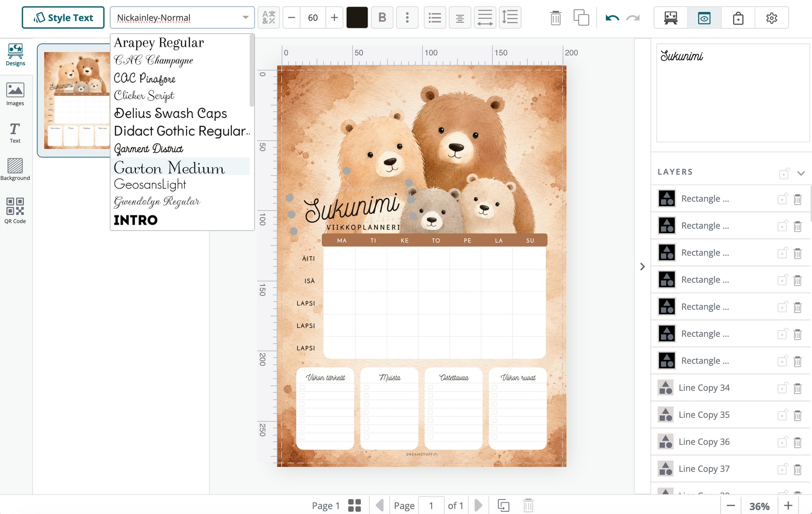This screenshot has width=812, height=514.
Task: Zoom out with bottom minus button
Action: point(731,506)
